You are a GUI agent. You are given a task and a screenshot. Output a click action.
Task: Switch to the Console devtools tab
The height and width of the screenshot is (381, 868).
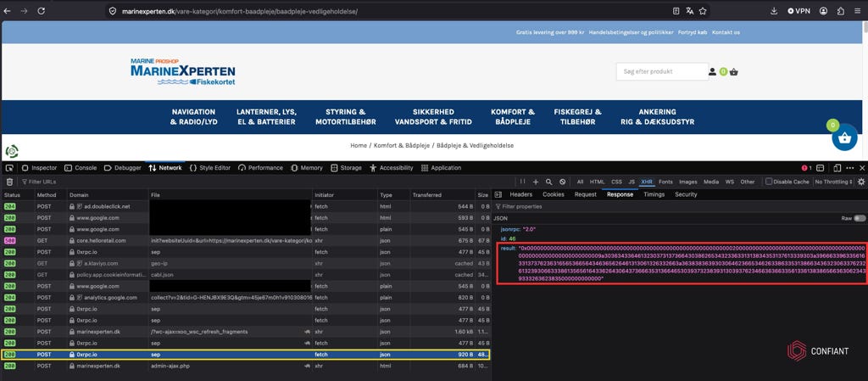(81, 168)
